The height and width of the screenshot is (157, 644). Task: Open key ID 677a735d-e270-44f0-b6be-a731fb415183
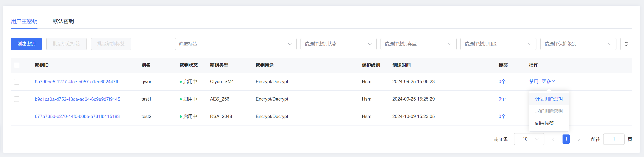(x=77, y=117)
